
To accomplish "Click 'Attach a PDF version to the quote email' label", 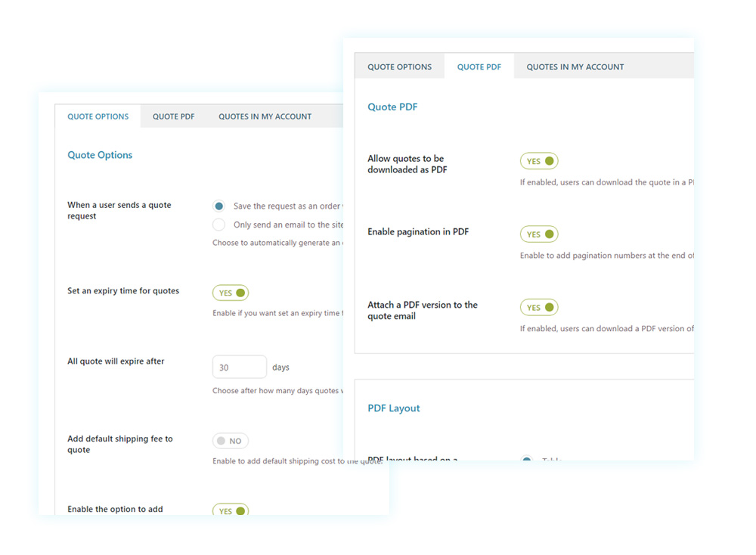I will [423, 311].
